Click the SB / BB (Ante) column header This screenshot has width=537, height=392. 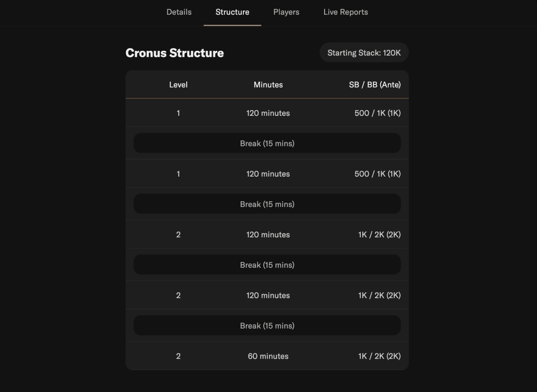tap(374, 84)
